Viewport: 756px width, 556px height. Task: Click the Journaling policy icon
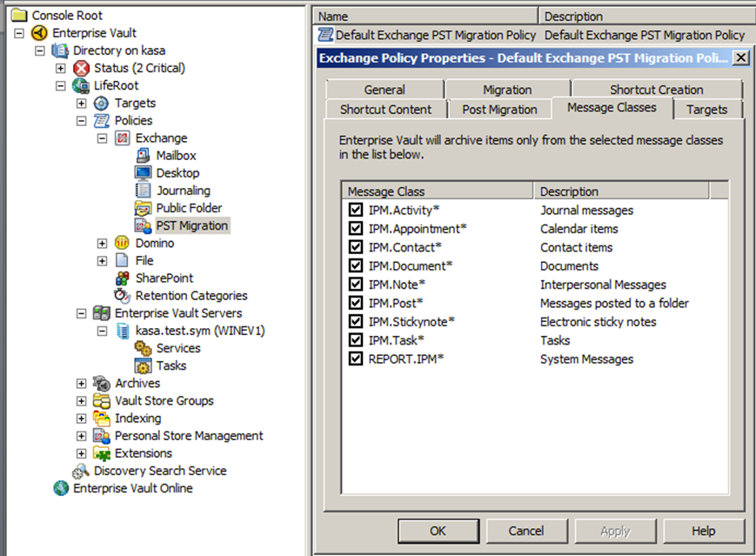144,191
